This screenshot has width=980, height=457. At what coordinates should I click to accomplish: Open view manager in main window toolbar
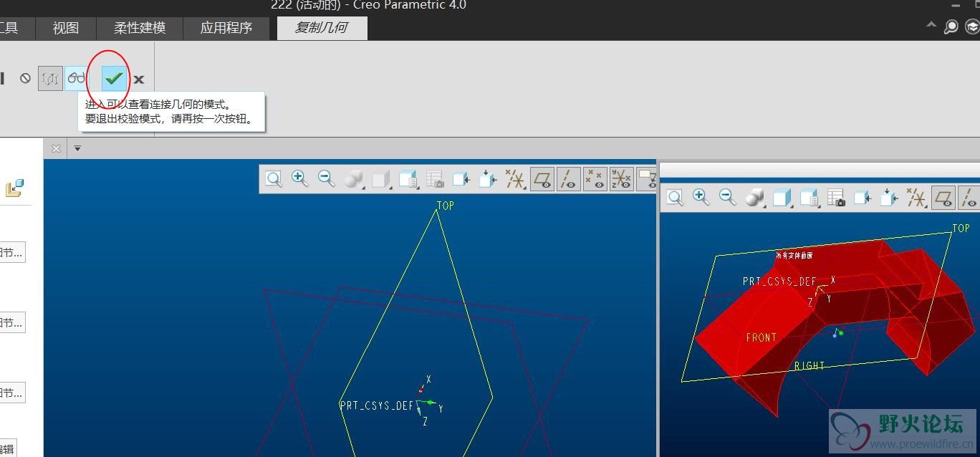coord(408,179)
